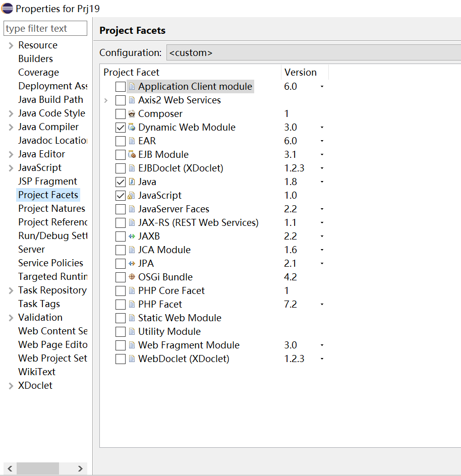Click the sidebar horizontal scrollbar thumb
The height and width of the screenshot is (476, 461).
point(38,468)
